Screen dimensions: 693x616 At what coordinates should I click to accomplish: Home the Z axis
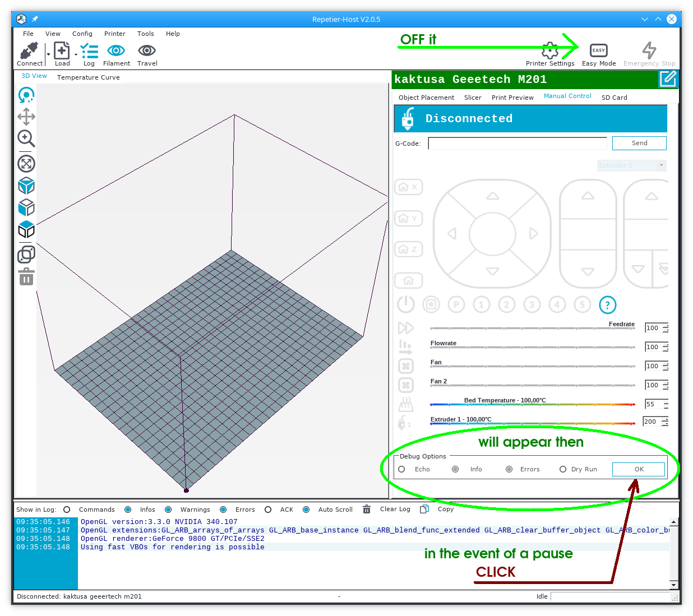tap(409, 249)
